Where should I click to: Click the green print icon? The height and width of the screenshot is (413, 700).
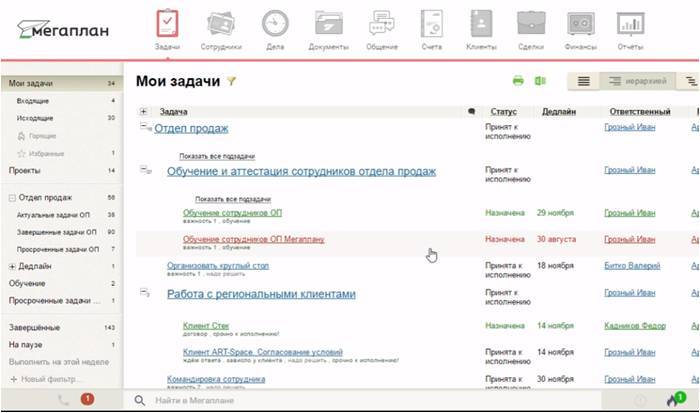pyautogui.click(x=518, y=81)
